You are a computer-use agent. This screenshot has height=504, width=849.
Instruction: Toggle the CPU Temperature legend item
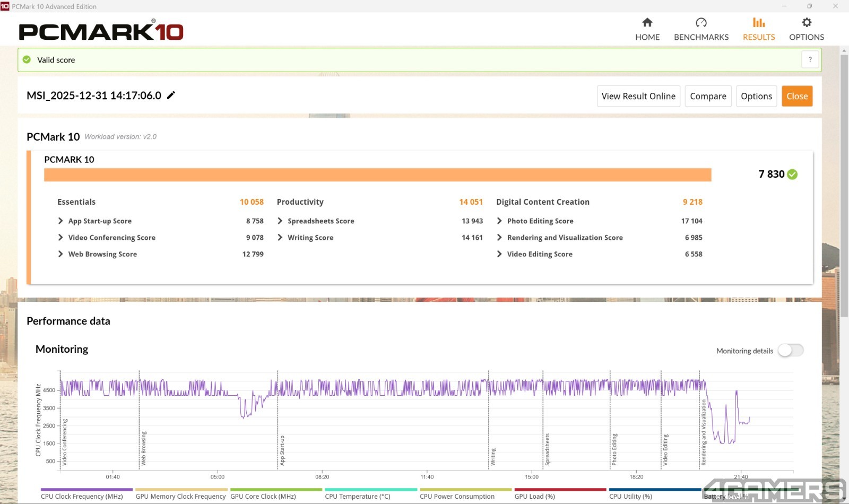pos(370,490)
